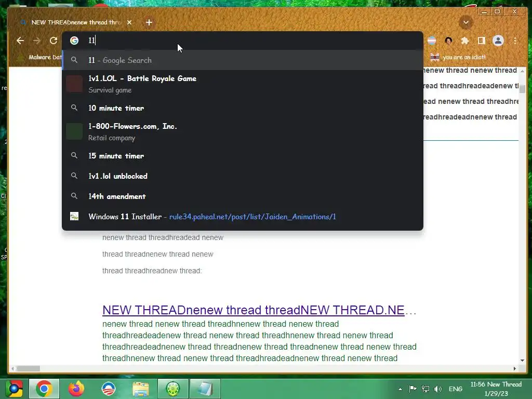
Task: Expand the tab search dropdown chevron
Action: coord(466,22)
